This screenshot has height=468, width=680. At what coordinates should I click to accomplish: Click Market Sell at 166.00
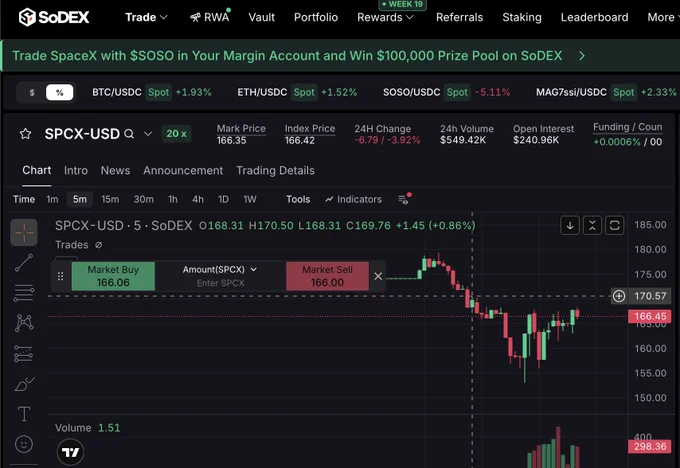coord(327,276)
